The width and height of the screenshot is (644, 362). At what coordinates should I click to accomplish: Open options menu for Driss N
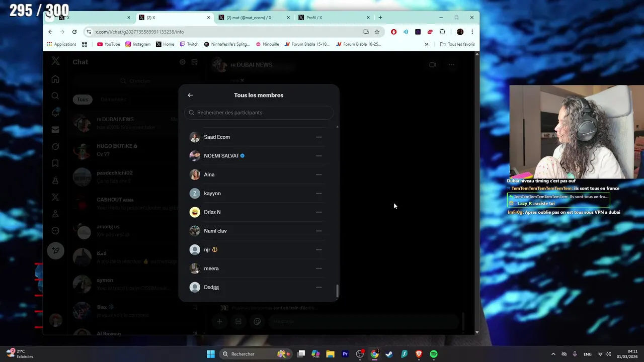pos(318,212)
